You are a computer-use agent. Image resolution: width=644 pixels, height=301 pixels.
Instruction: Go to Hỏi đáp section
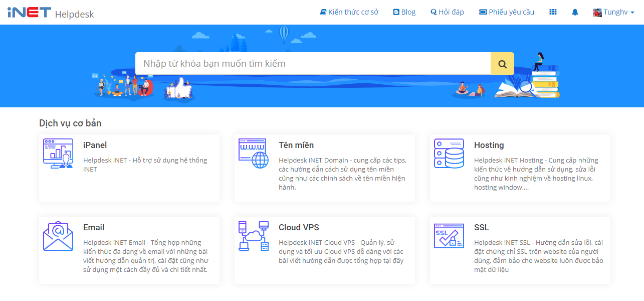point(447,12)
